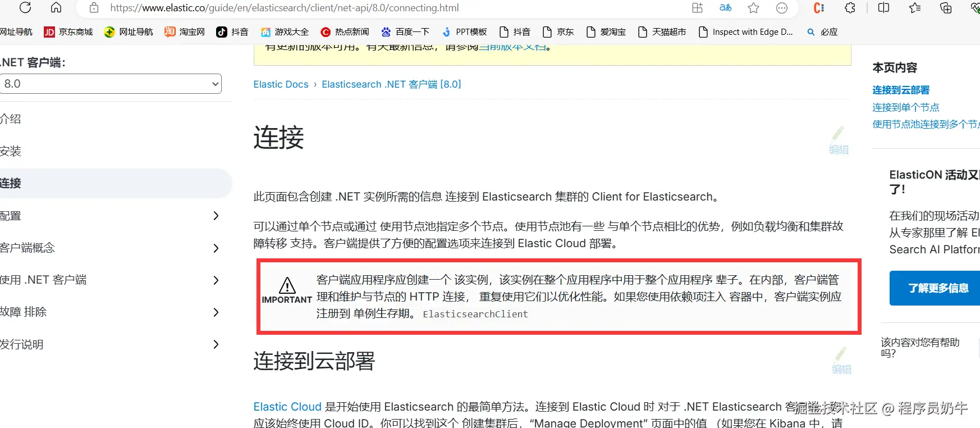The height and width of the screenshot is (428, 980).
Task: Jump to 连接到单个节点 in page contents
Action: pyautogui.click(x=906, y=107)
